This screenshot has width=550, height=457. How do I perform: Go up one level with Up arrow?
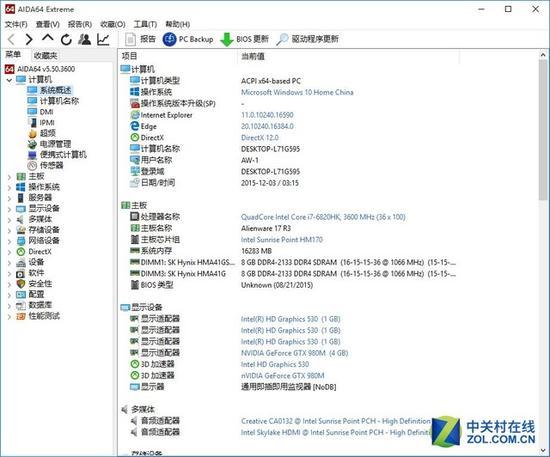pos(48,39)
